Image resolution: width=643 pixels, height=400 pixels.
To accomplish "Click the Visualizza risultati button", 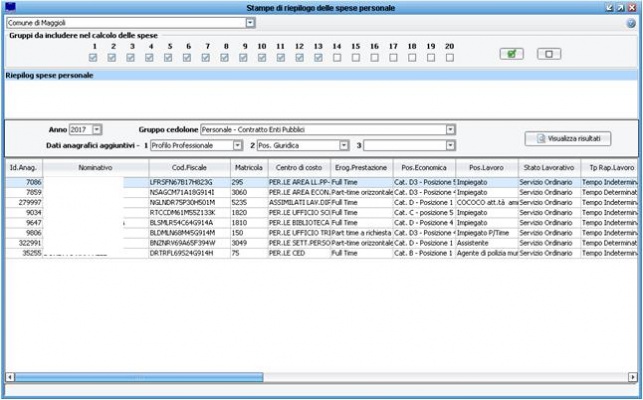I will click(567, 137).
